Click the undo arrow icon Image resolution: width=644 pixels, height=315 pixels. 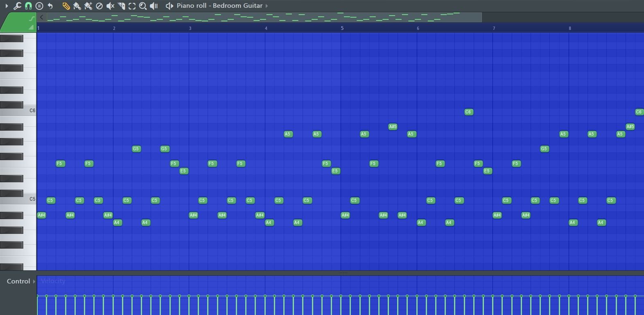coord(50,6)
